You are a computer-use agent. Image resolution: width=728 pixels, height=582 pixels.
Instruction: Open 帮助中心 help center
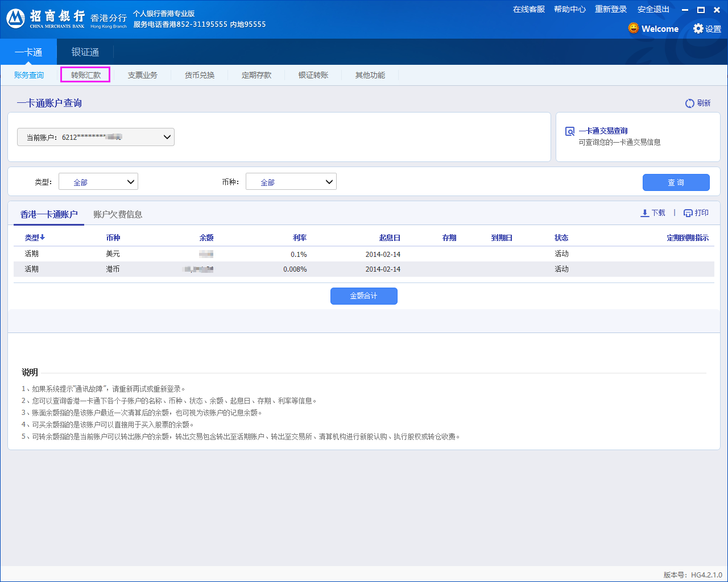point(570,9)
